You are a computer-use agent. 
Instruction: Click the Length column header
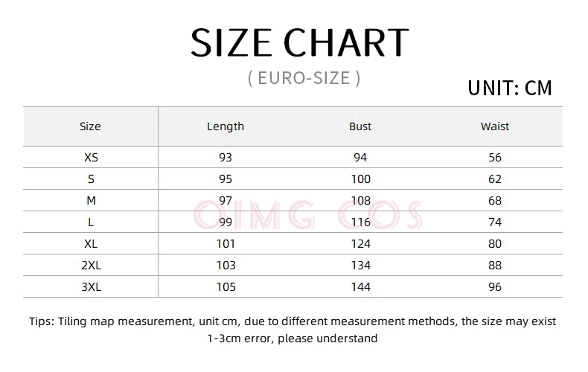click(226, 126)
